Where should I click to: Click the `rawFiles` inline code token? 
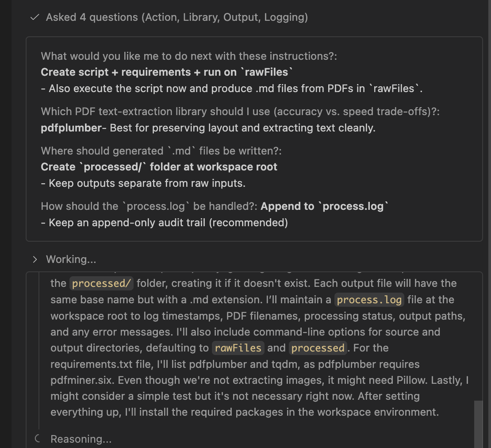pyautogui.click(x=238, y=348)
